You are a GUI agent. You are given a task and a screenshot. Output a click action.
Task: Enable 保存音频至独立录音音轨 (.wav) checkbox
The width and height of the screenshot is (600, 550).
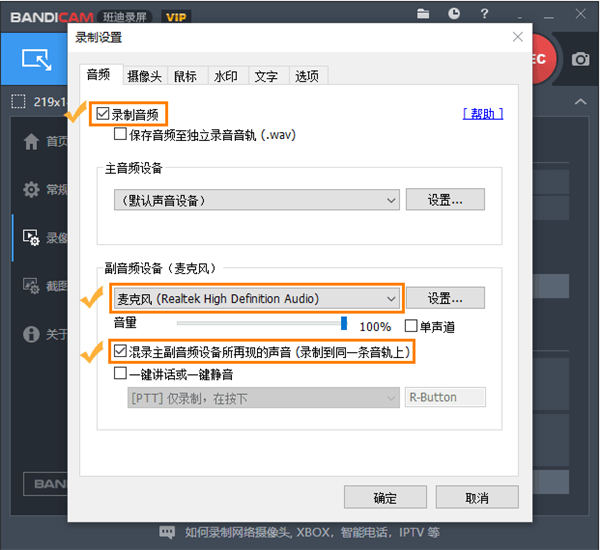point(121,134)
